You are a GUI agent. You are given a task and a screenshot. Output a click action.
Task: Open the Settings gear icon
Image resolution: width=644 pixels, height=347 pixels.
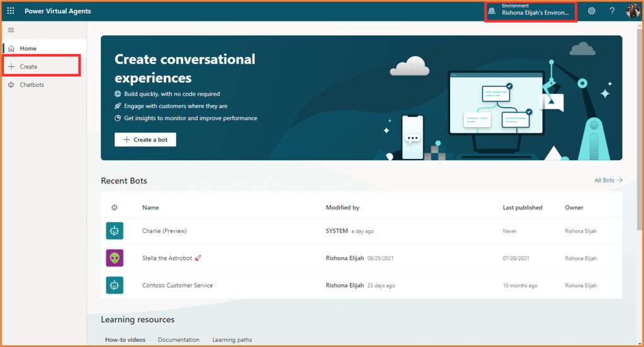coord(592,11)
